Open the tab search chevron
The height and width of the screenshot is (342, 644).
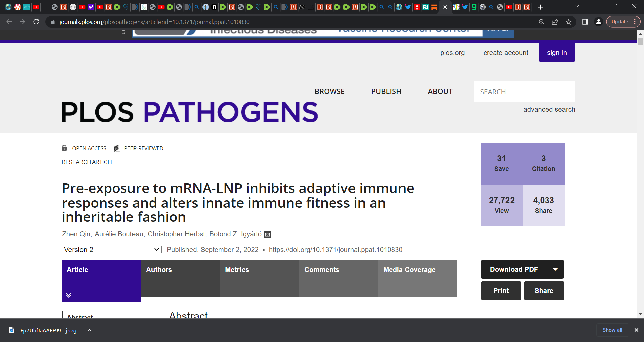tap(577, 6)
